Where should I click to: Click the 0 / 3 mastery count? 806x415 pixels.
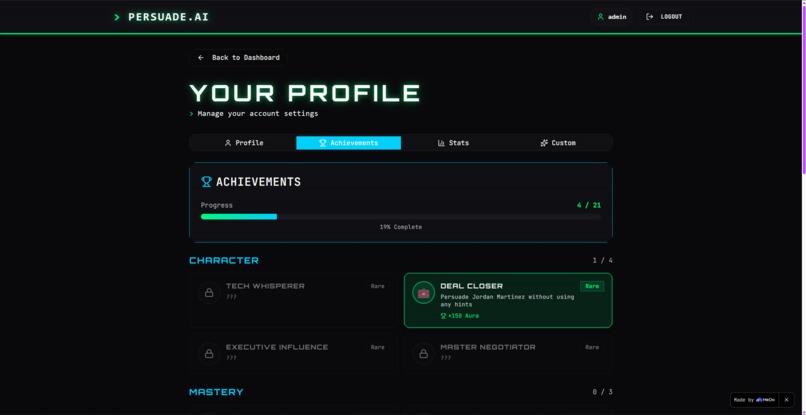coord(602,392)
